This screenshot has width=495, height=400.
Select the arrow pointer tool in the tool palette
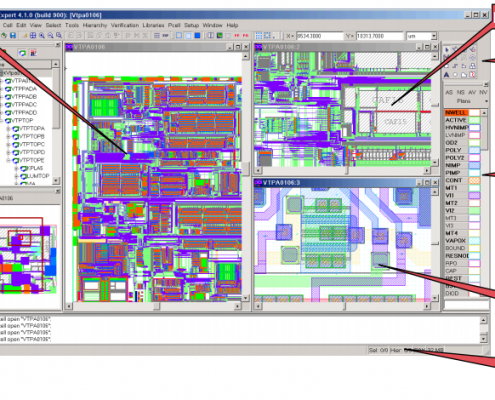point(447,50)
